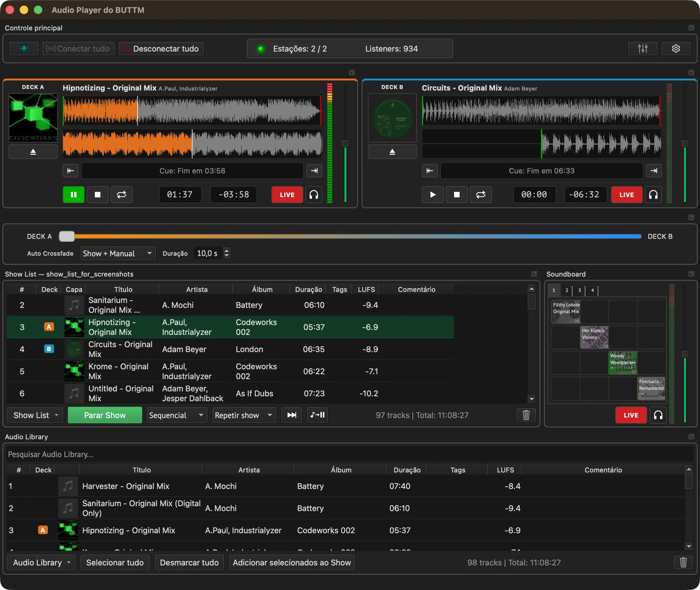Switch to Soundboard tab 4

point(592,290)
